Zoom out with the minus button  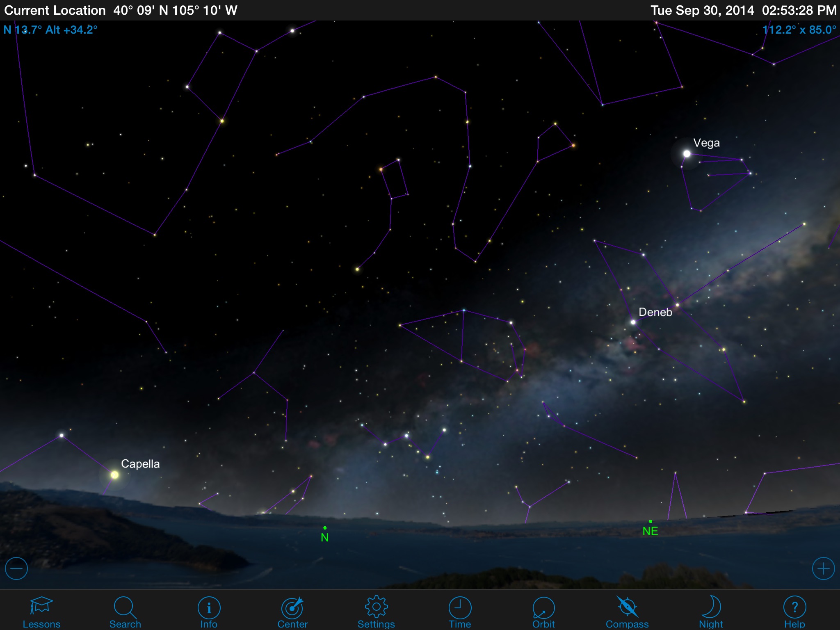pos(16,568)
